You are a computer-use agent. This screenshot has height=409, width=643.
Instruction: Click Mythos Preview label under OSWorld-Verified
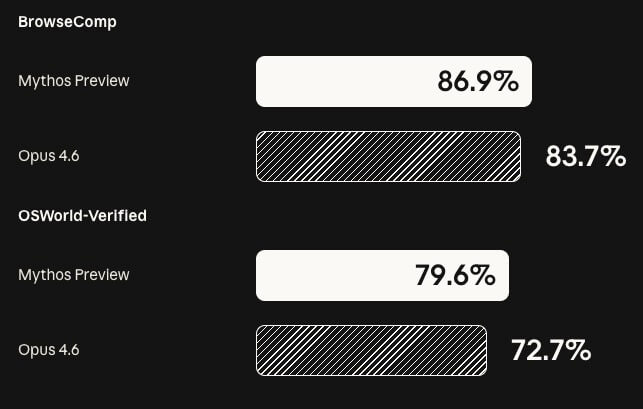click(74, 275)
